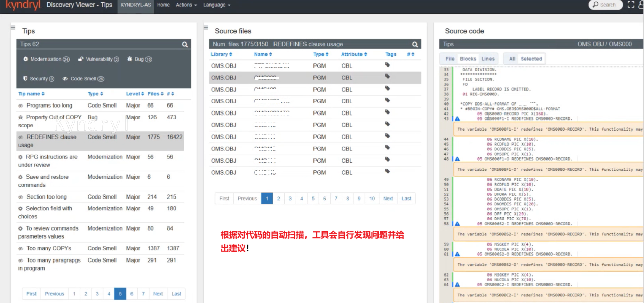The image size is (644, 303).
Task: Filter tips by Modernization category
Action: (47, 59)
